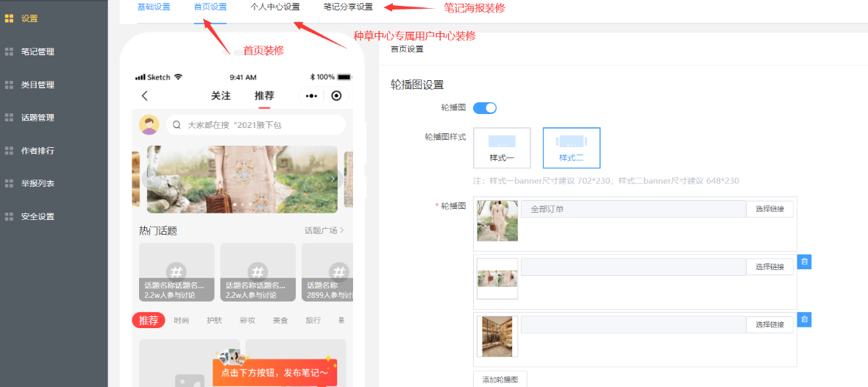Tap the main banner image in preview
Image resolution: width=868 pixels, height=387 pixels.
pyautogui.click(x=242, y=180)
